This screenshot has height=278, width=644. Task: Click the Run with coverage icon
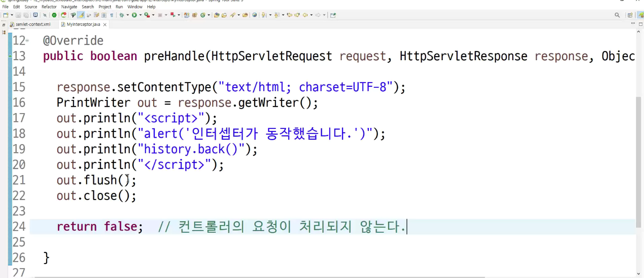point(147,15)
